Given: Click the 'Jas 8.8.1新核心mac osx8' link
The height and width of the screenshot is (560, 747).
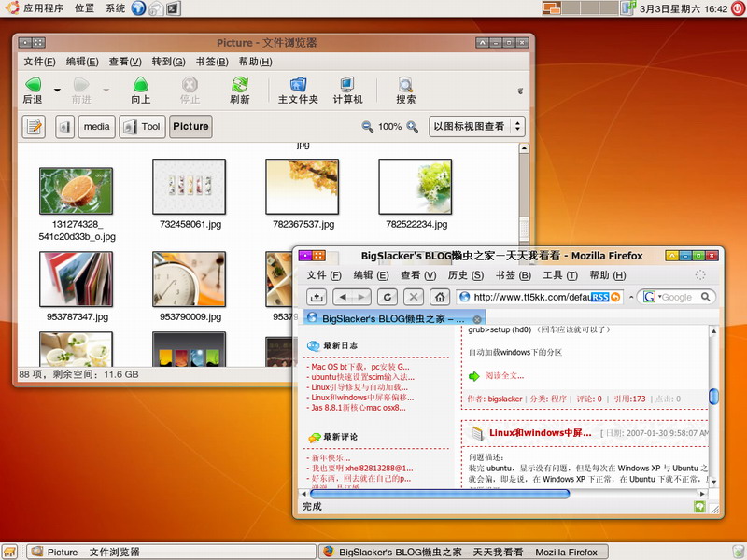Looking at the screenshot, I should [359, 408].
